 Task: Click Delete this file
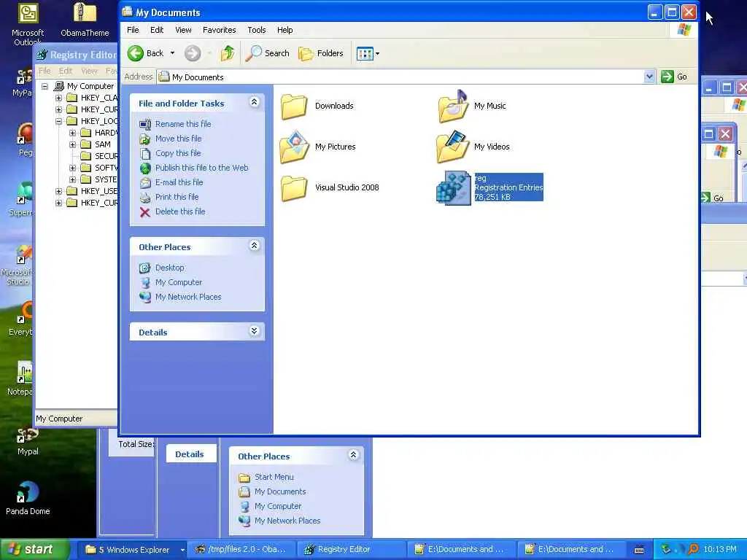point(180,211)
